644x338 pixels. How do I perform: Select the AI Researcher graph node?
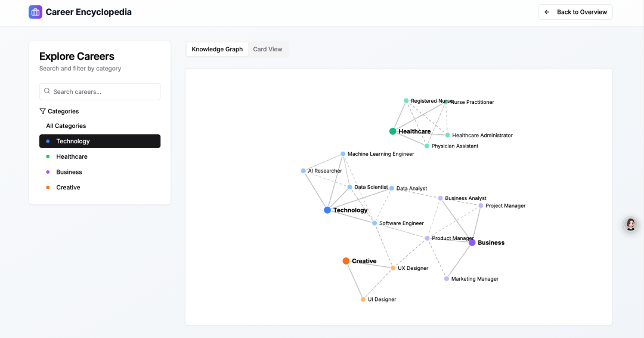click(x=303, y=171)
